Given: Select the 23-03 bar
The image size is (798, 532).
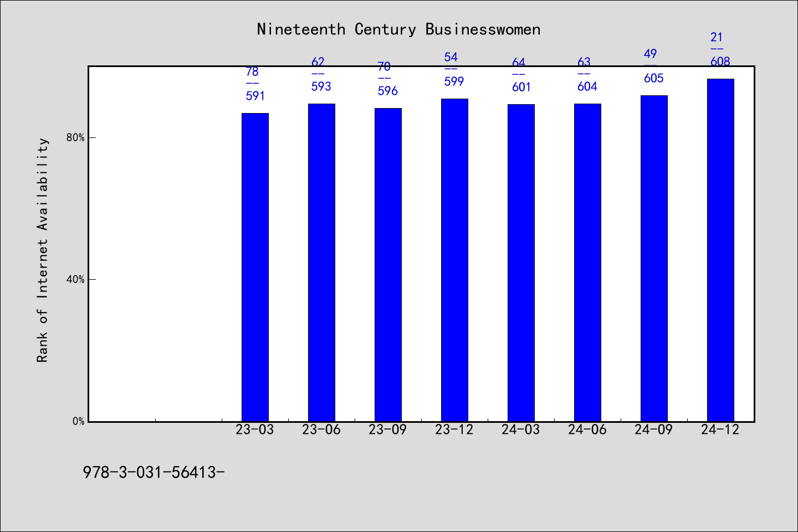Looking at the screenshot, I should coord(255,267).
